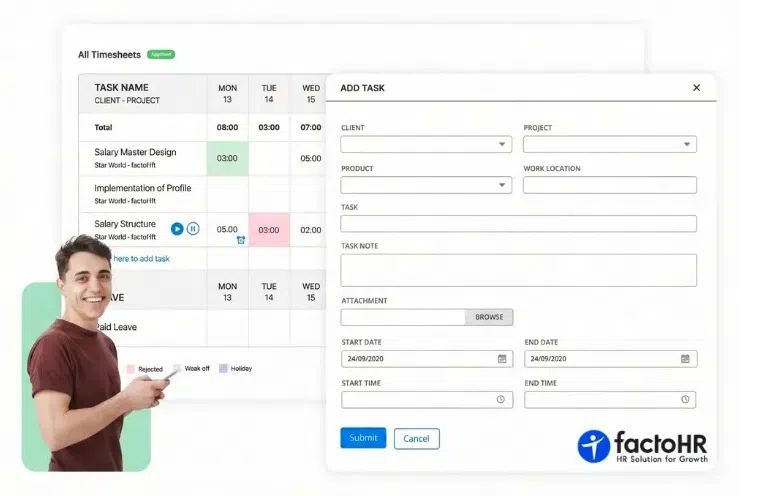Select the green 03:00 Monday cell
Image resolution: width=767 pixels, height=496 pixels.
point(227,158)
